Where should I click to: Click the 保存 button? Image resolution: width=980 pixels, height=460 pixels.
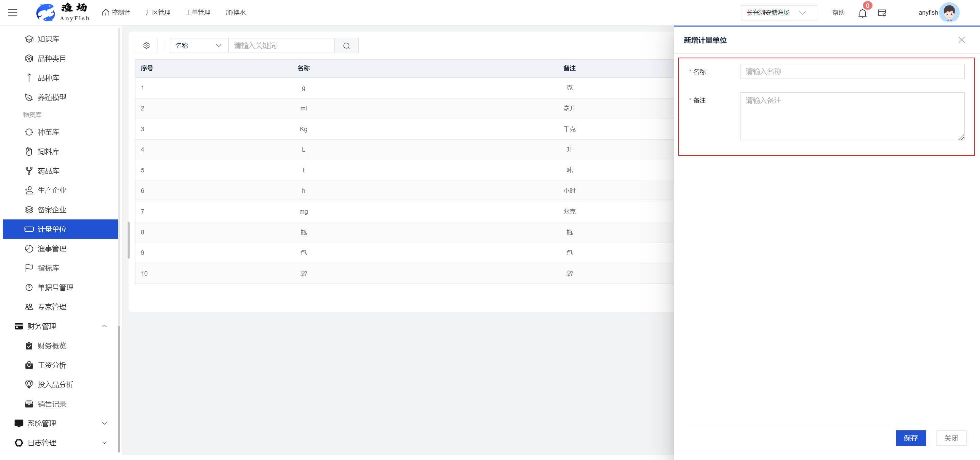(910, 438)
